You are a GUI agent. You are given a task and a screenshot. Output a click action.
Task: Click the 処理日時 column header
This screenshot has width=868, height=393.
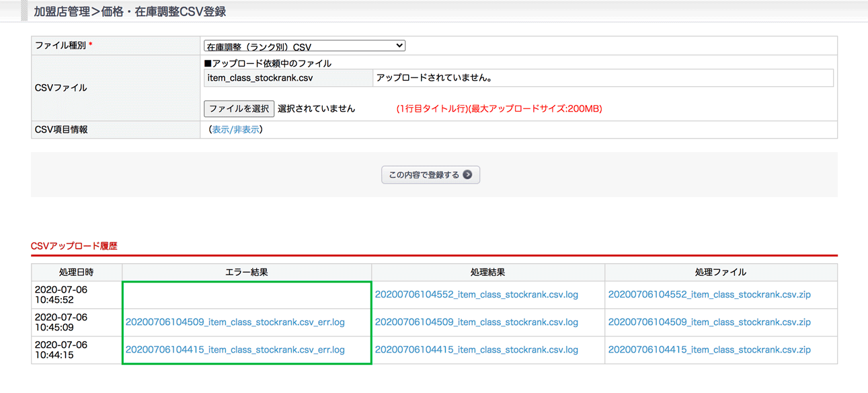[76, 273]
